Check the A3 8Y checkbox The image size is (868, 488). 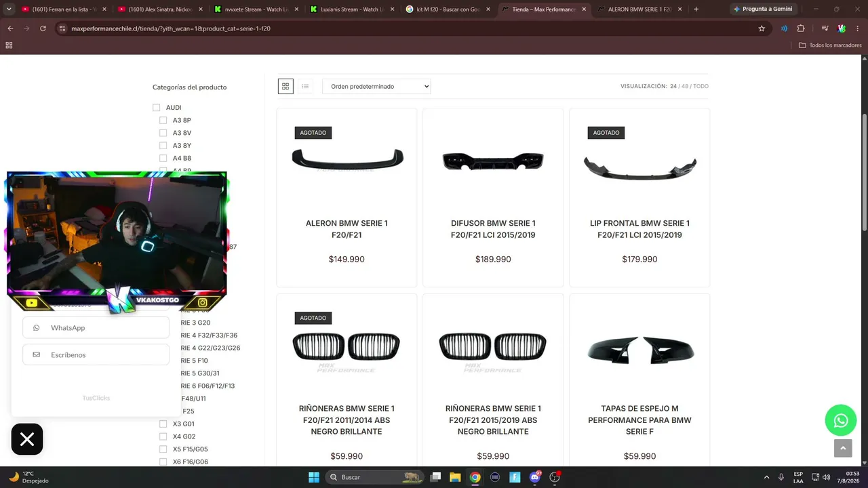163,146
